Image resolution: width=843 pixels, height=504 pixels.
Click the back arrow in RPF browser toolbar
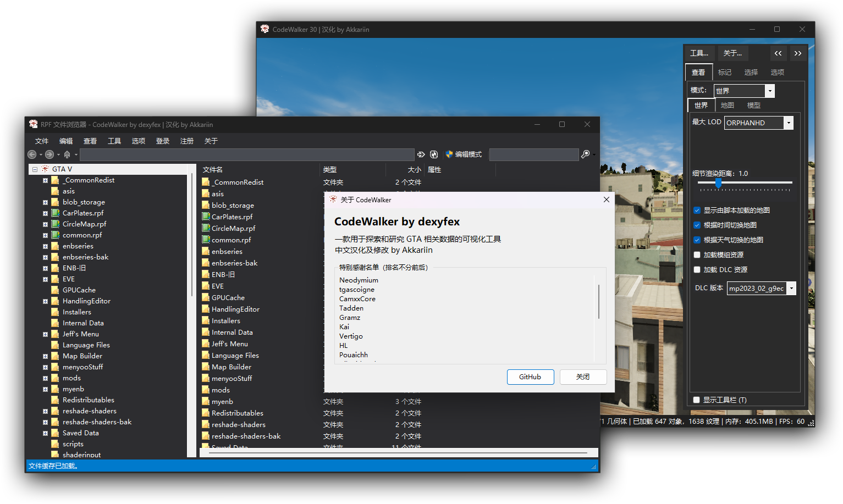click(x=32, y=154)
